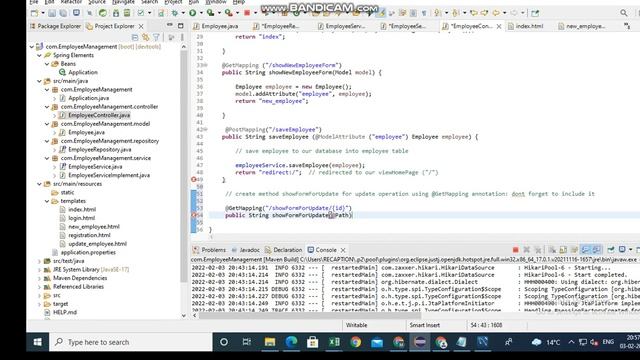The image size is (640, 360).
Task: Toggle Pin Console button
Action: point(611,250)
